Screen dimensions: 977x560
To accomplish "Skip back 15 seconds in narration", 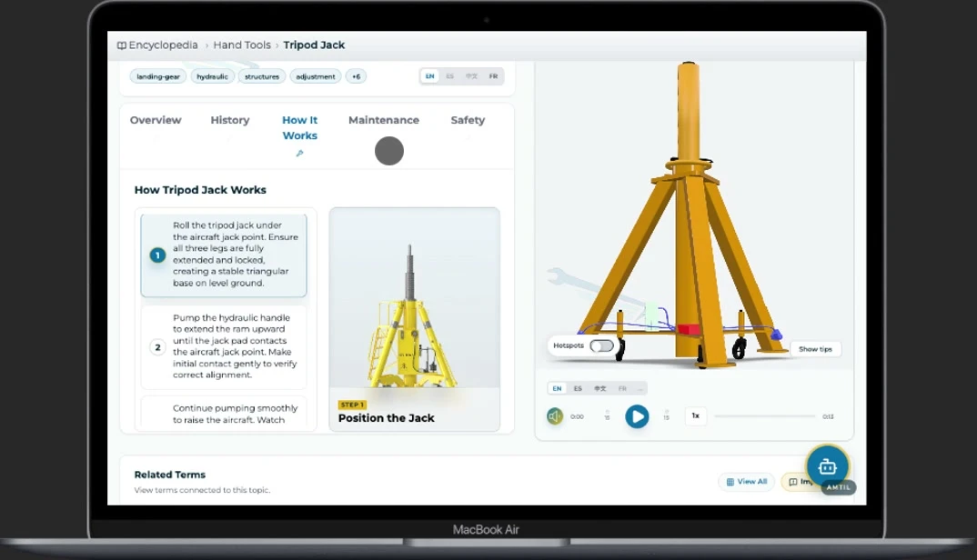I will point(607,416).
